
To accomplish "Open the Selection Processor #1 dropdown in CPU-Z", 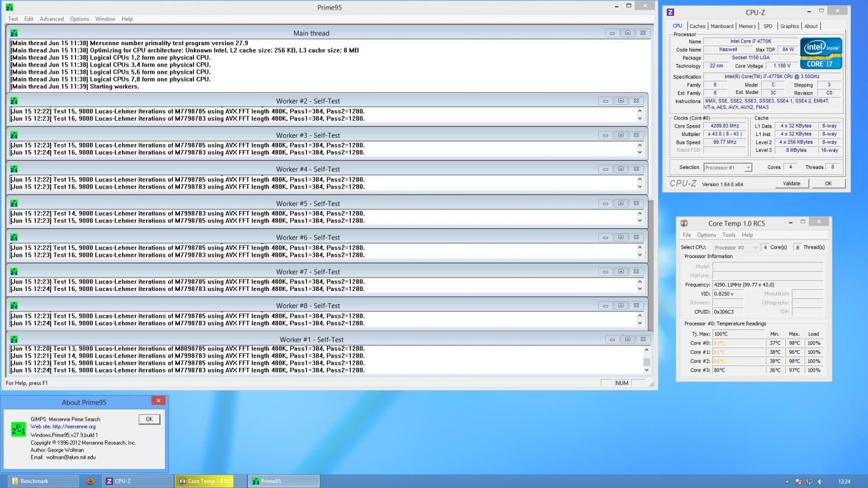I will pos(728,167).
